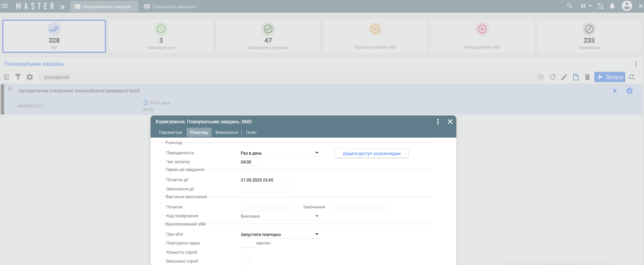Open the Код повернення dropdown
644x265 pixels.
(280, 216)
